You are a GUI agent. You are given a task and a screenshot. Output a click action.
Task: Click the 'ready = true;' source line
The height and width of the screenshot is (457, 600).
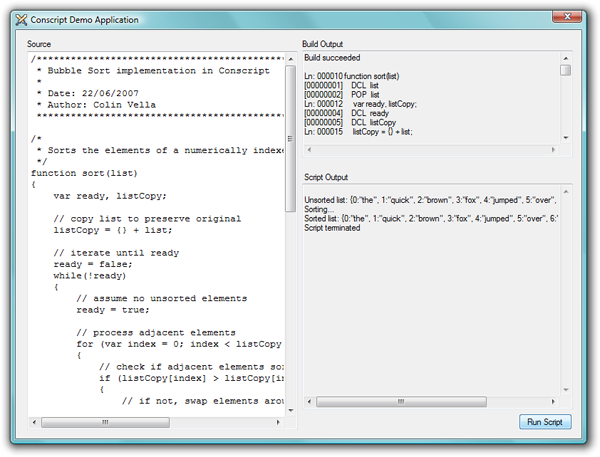click(x=113, y=310)
